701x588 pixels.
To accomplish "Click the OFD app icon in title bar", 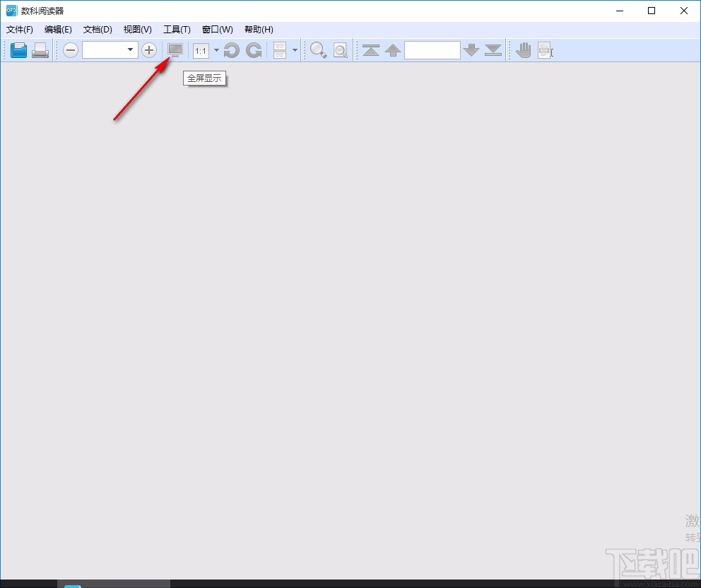I will pos(11,11).
